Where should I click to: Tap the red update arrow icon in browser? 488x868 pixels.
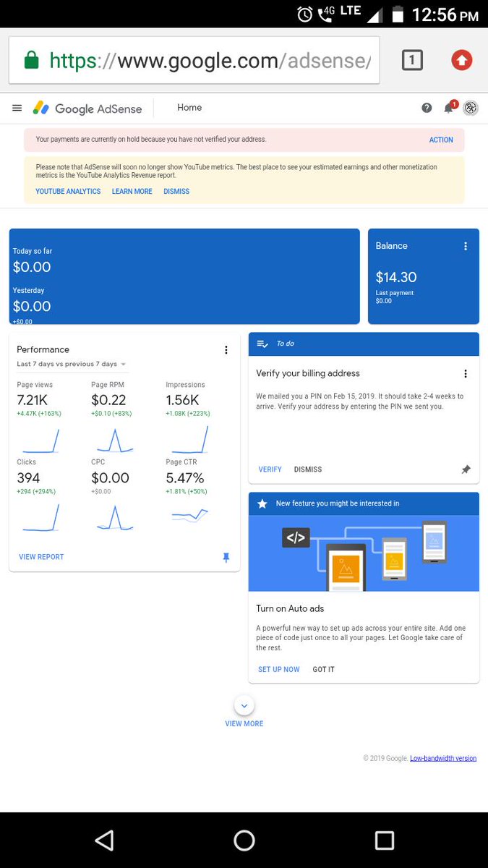[x=461, y=61]
